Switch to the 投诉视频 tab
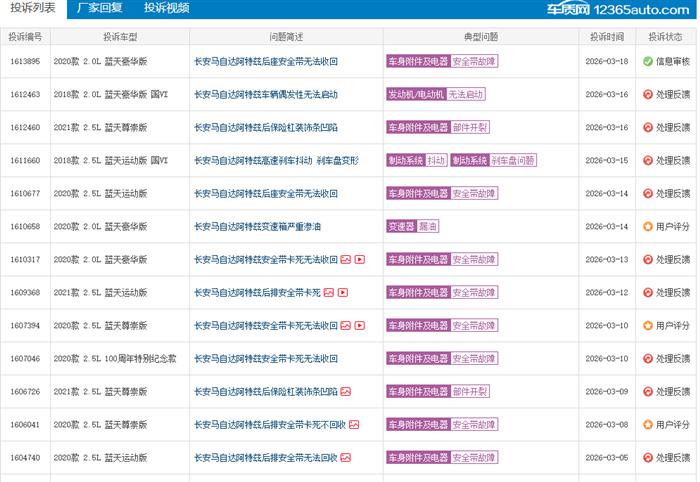Image resolution: width=700 pixels, height=482 pixels. coord(166,9)
